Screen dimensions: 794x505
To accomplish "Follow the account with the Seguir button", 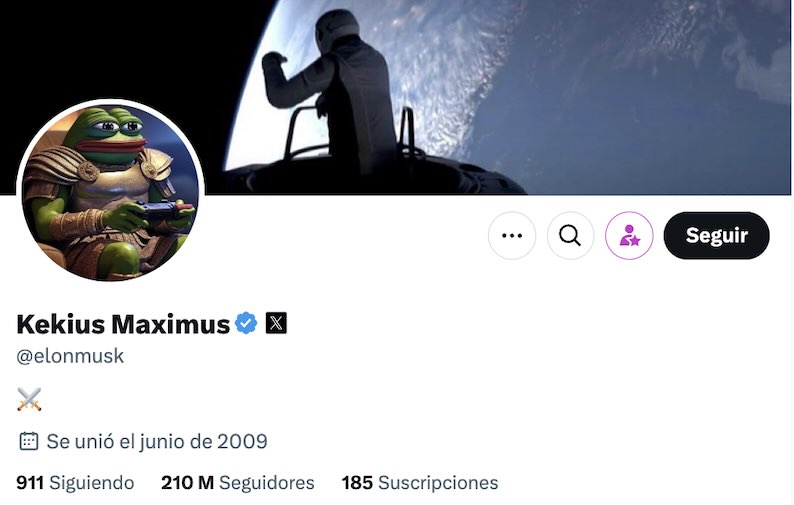I will tap(717, 236).
